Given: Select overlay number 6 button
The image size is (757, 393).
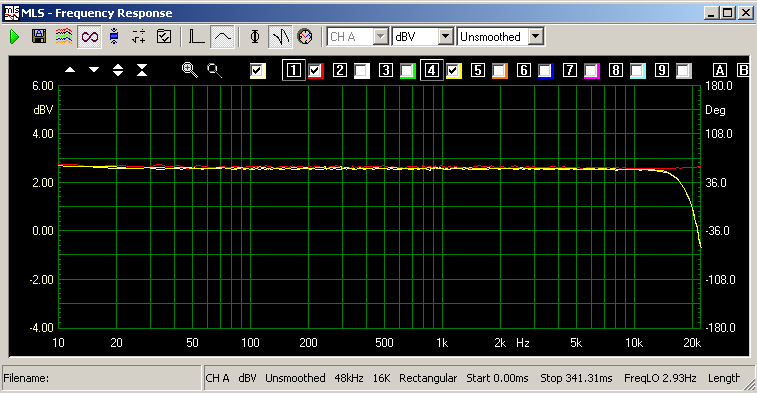Looking at the screenshot, I should (524, 70).
